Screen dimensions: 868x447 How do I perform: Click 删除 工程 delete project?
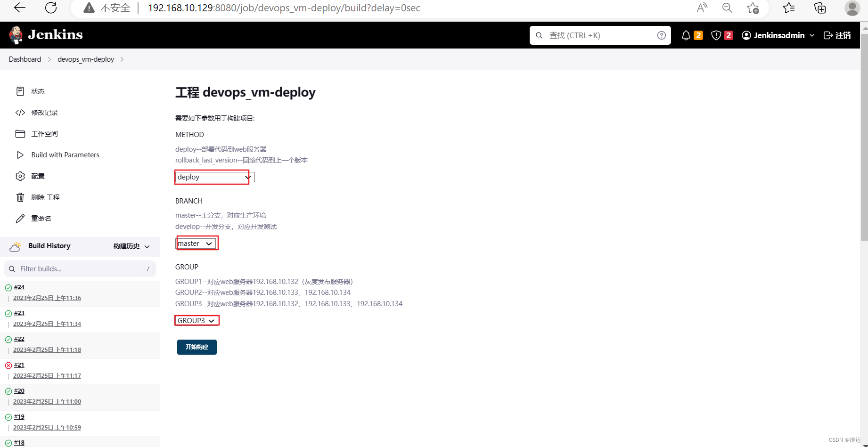click(x=45, y=197)
